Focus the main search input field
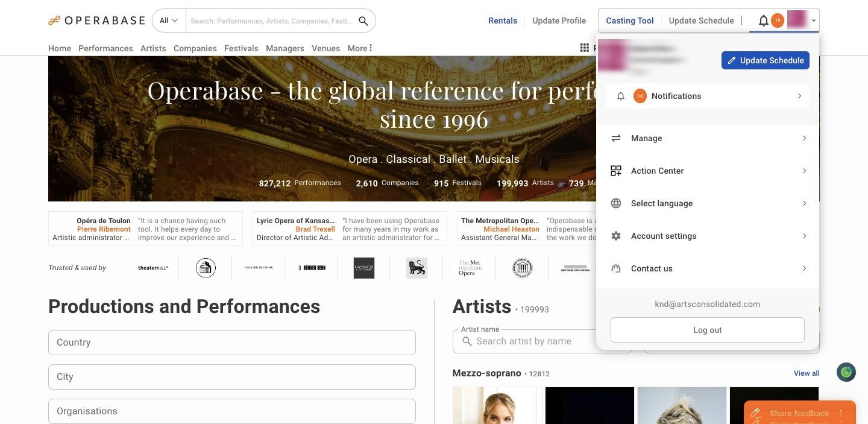 [271, 21]
